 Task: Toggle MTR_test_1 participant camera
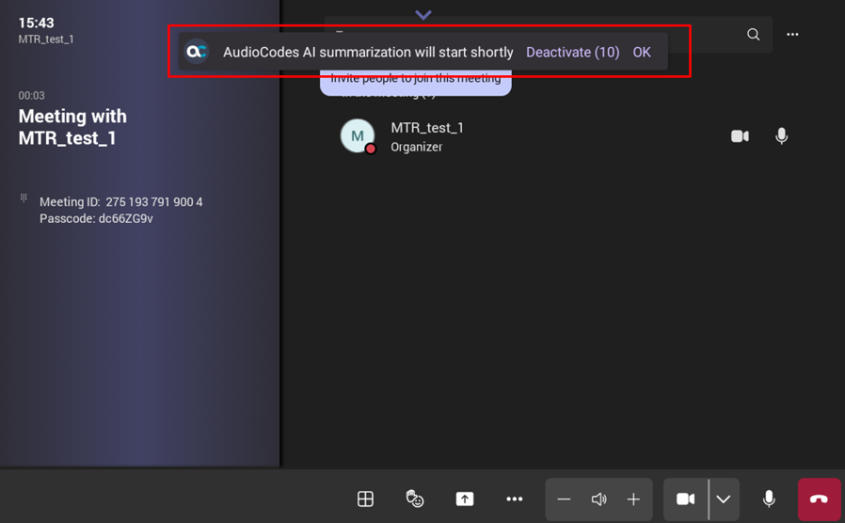click(x=740, y=136)
